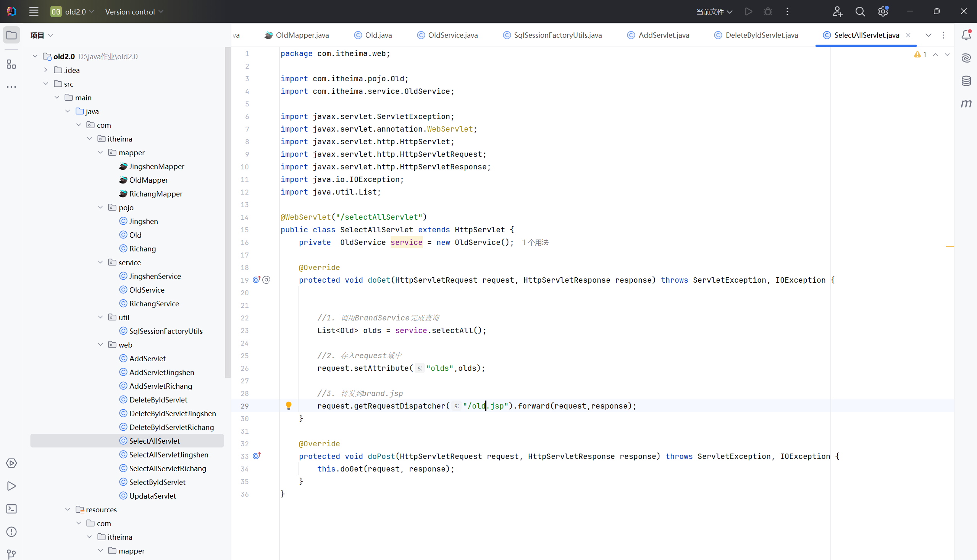
Task: Open the Problems tool window
Action: pos(11,532)
